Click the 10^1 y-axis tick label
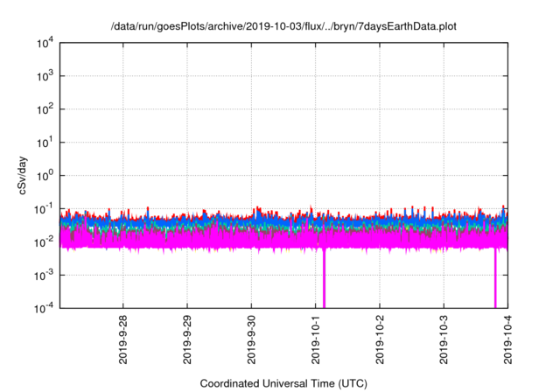The height and width of the screenshot is (392, 560). (x=45, y=143)
